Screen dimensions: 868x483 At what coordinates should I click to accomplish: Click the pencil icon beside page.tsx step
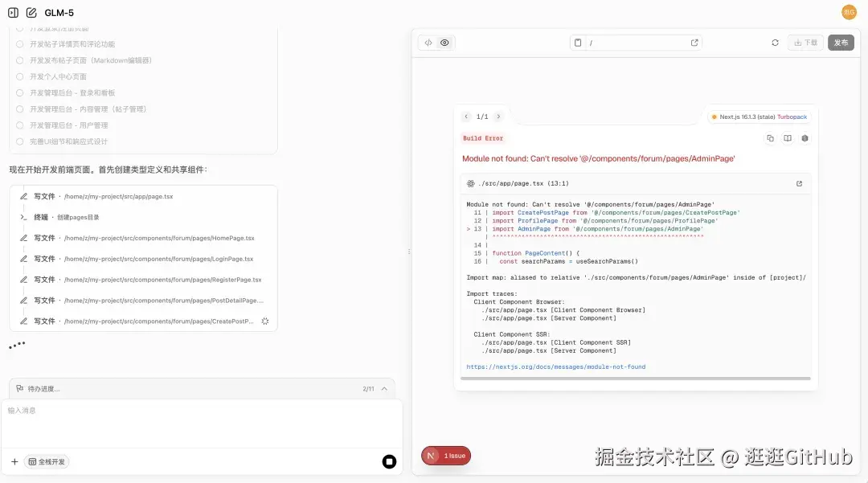tap(24, 196)
